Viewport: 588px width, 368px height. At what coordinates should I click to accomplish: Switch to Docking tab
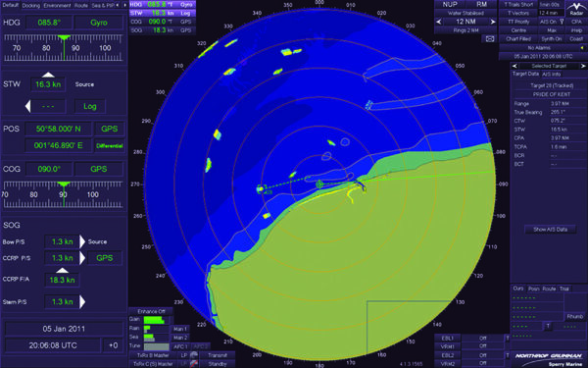pyautogui.click(x=30, y=5)
